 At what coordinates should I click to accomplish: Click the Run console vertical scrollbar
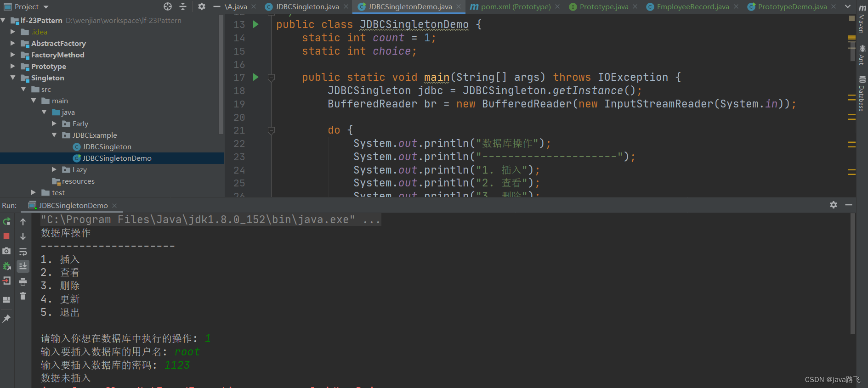852,273
